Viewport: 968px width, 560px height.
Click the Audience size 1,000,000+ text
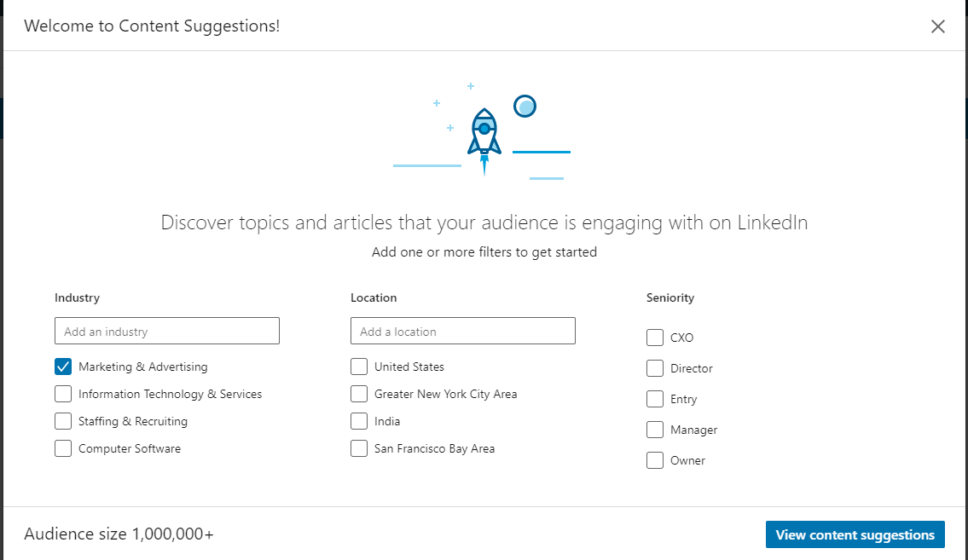(119, 534)
